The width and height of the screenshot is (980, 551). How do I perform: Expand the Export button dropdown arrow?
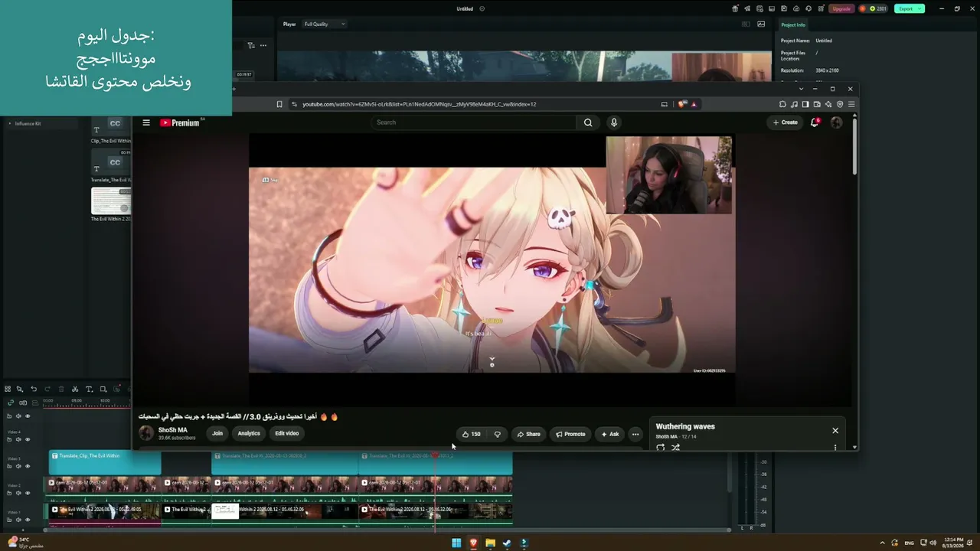pyautogui.click(x=920, y=8)
